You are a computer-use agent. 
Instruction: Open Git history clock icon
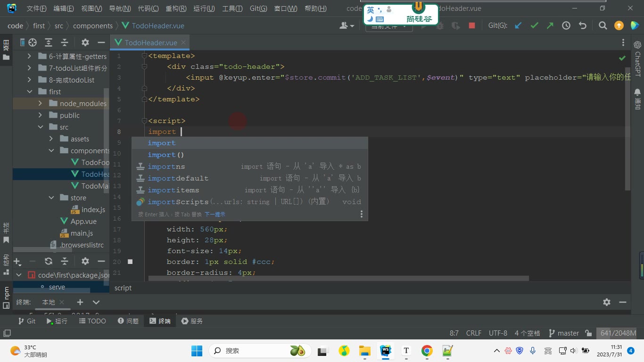[566, 26]
